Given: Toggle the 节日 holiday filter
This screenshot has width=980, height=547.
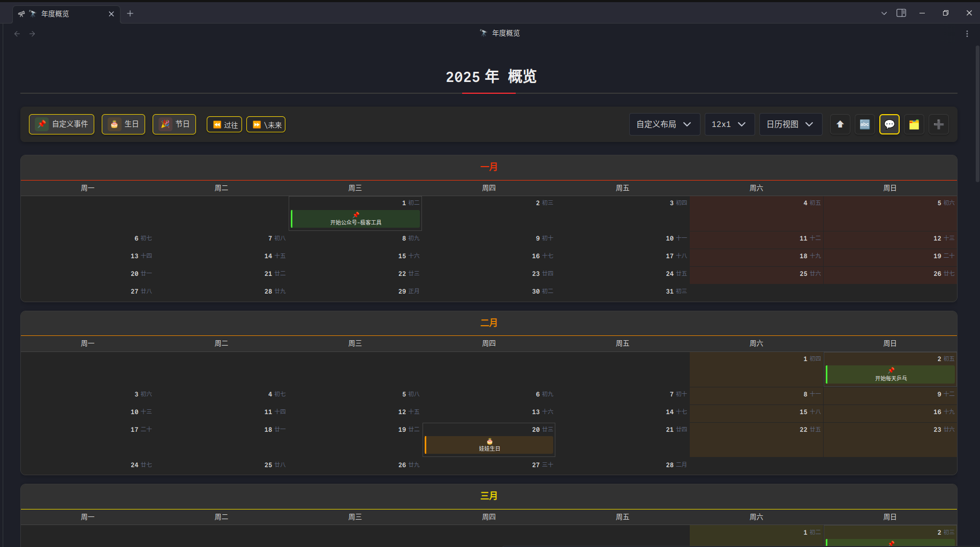Looking at the screenshot, I should click(174, 124).
